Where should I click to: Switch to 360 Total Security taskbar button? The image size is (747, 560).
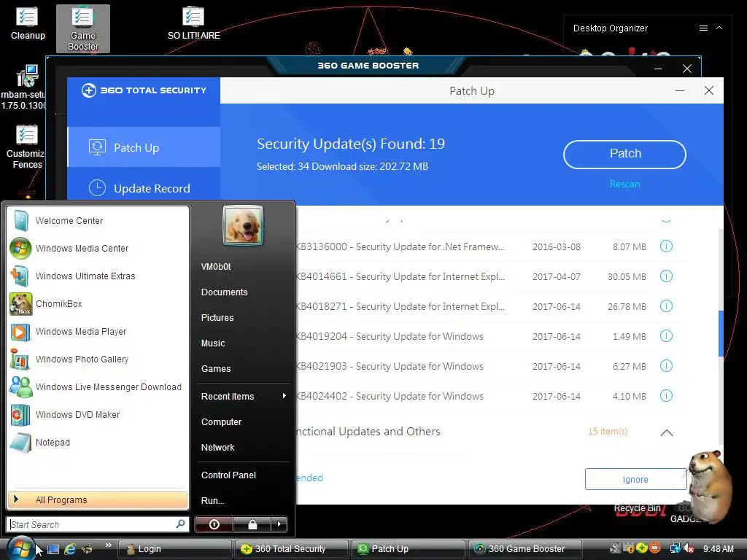pyautogui.click(x=291, y=549)
